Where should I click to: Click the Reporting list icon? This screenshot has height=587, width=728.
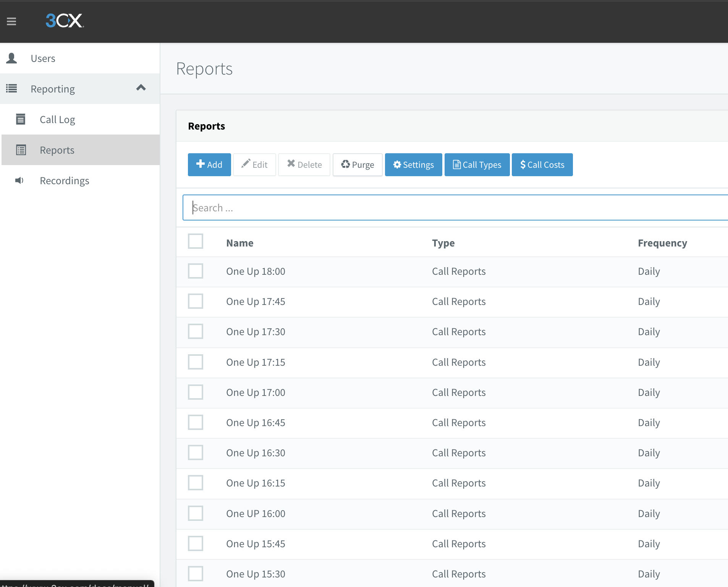11,89
